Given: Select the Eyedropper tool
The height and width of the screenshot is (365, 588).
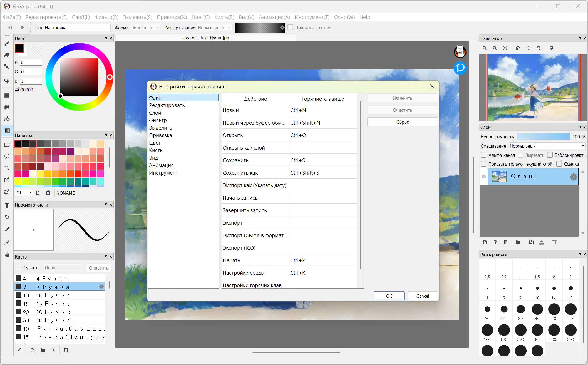Looking at the screenshot, I should 7,243.
